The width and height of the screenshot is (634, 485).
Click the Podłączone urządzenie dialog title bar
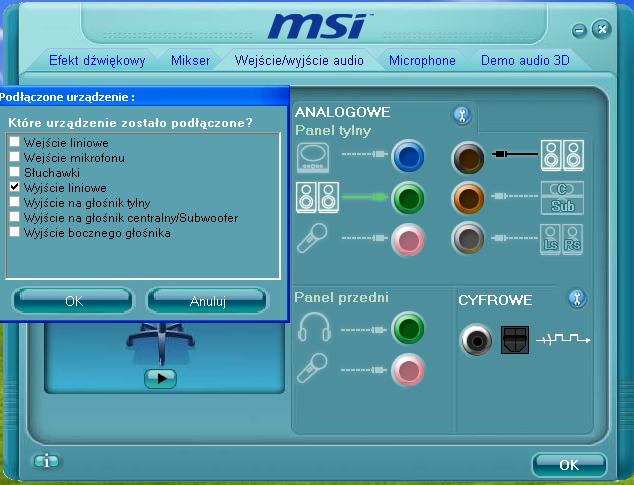coord(144,97)
